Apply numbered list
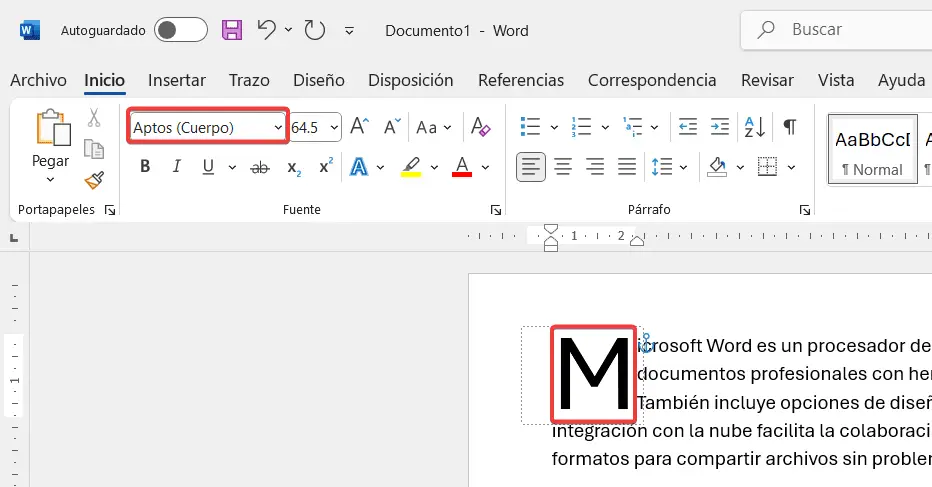The image size is (932, 487). click(x=581, y=127)
